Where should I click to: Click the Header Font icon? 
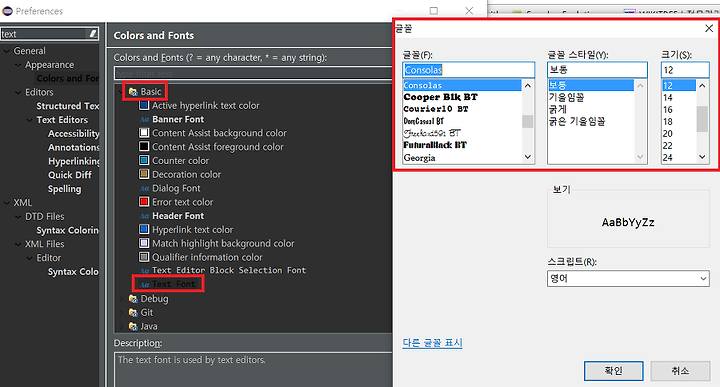pyautogui.click(x=144, y=216)
